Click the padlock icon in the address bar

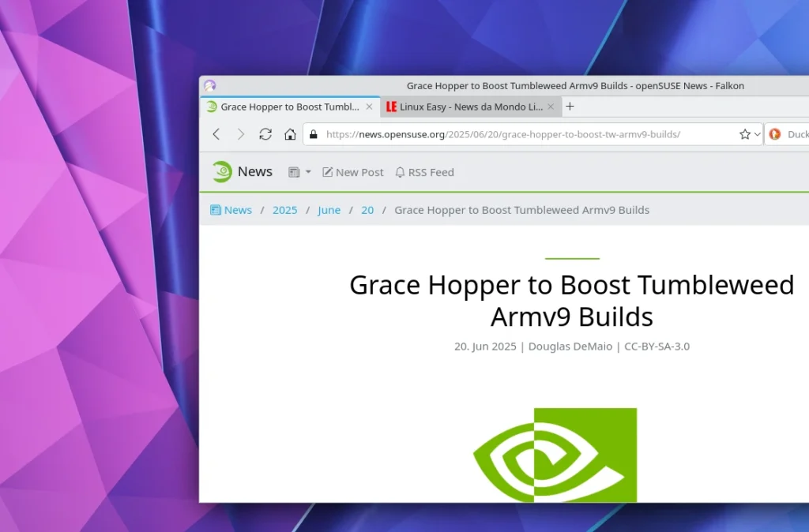click(x=313, y=134)
